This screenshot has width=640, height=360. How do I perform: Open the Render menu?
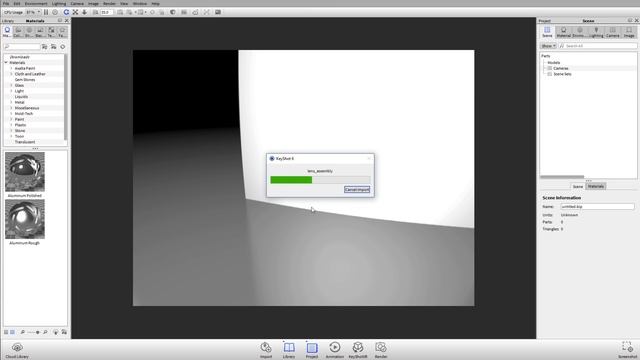tap(109, 4)
